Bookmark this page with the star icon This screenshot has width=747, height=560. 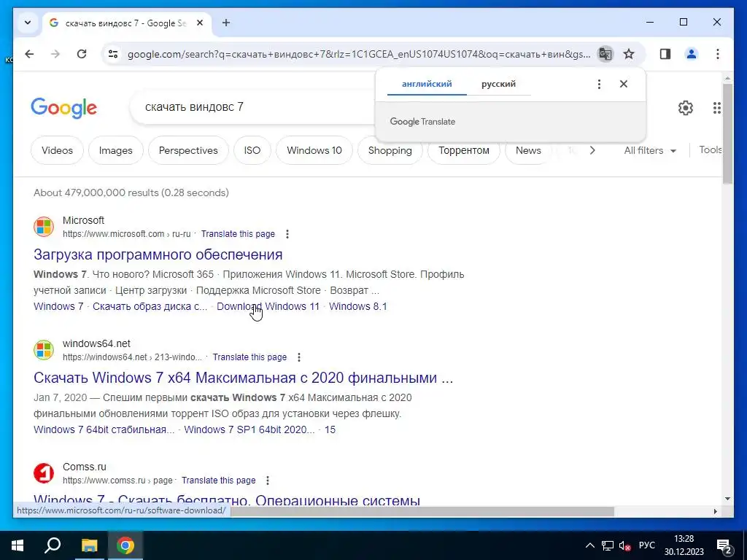tap(629, 54)
